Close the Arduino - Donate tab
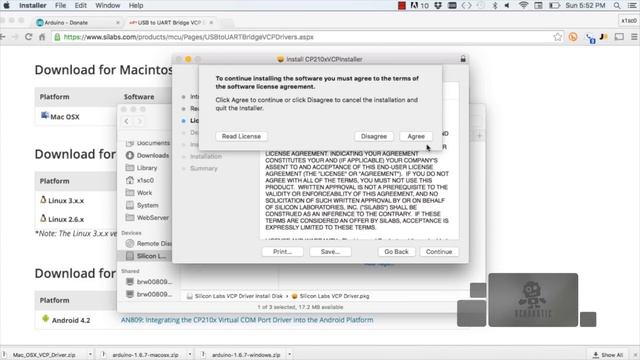Screen dimensions: 640x360 pos(118,23)
